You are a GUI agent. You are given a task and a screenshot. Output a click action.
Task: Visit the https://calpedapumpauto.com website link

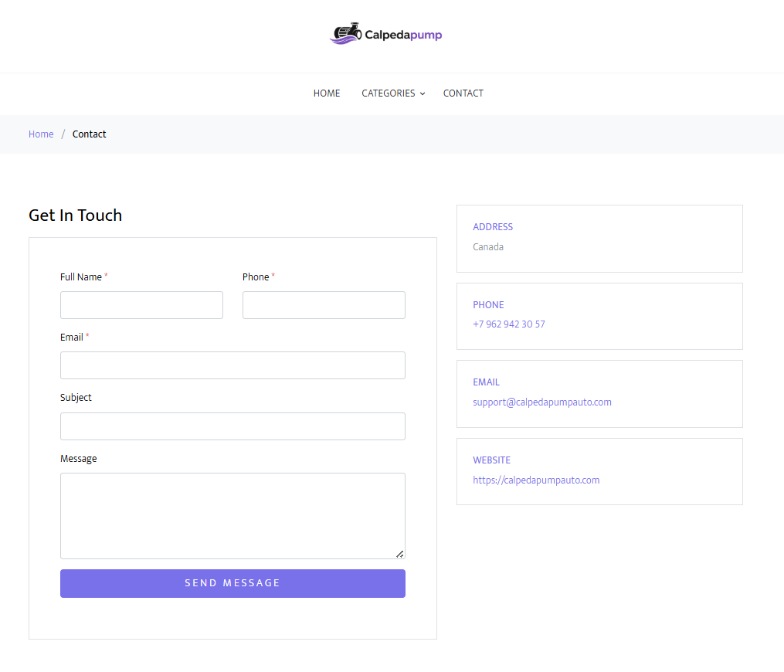coord(536,480)
